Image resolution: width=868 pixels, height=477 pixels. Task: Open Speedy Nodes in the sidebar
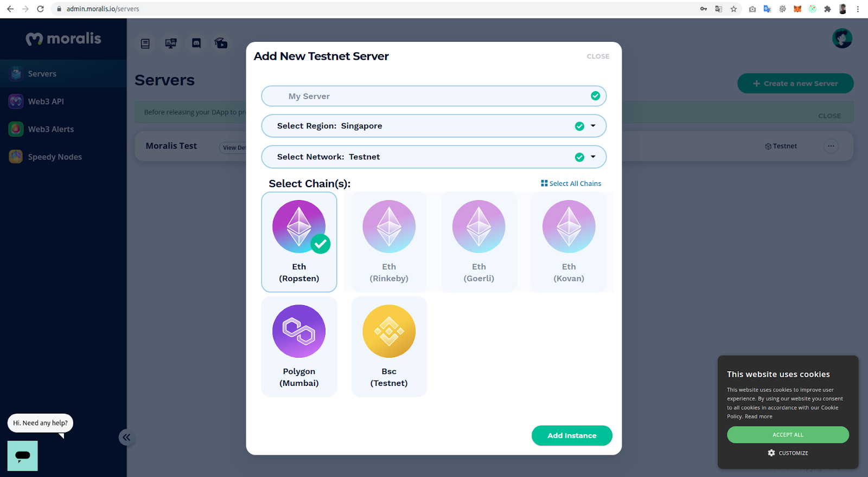coord(63,157)
